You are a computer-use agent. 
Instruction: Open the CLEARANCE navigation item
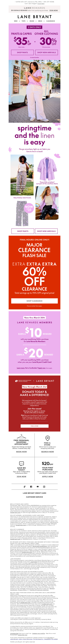(51, 21)
